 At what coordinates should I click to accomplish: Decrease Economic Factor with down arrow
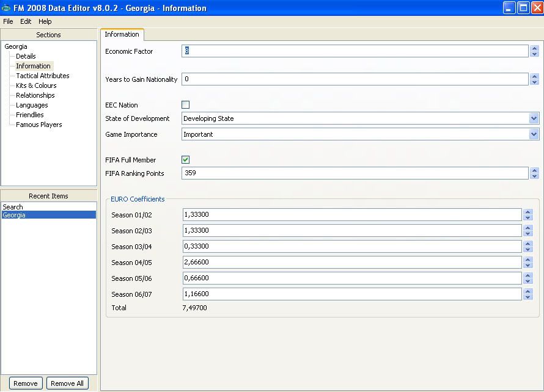pyautogui.click(x=534, y=54)
